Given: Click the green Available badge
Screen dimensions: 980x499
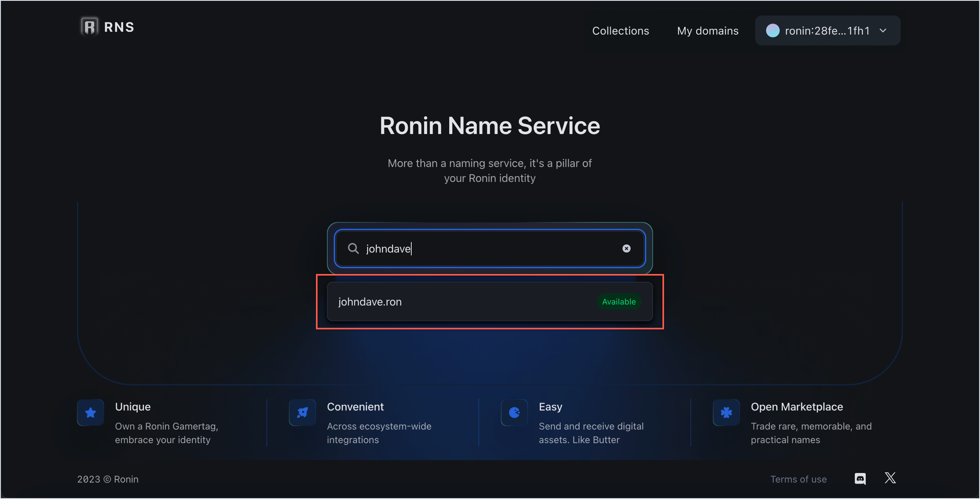Looking at the screenshot, I should (618, 302).
